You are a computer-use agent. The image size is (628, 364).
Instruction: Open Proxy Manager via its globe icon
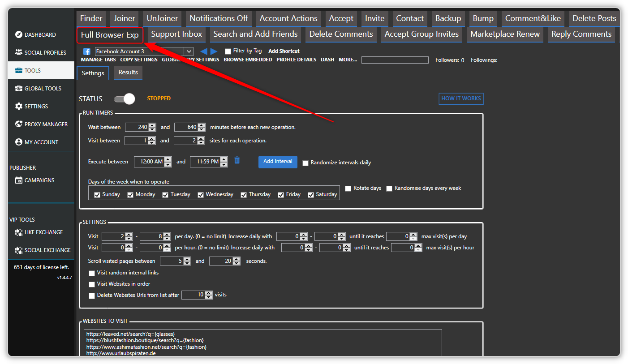tap(19, 124)
